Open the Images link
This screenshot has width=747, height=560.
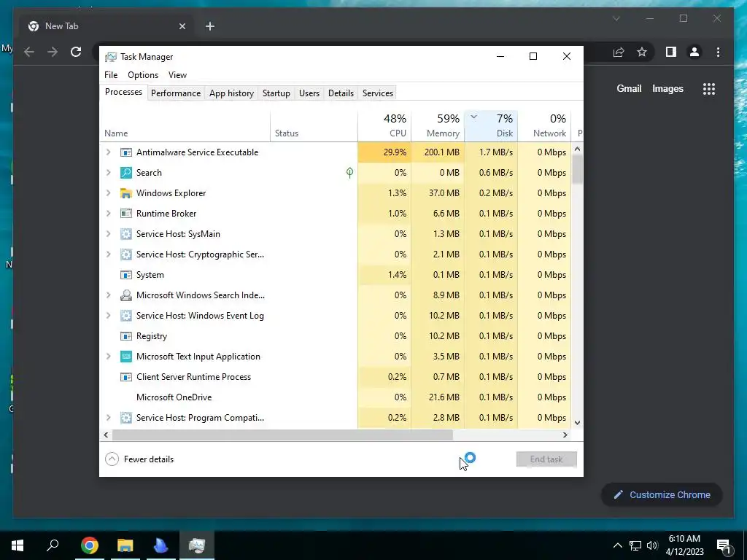[x=667, y=88]
